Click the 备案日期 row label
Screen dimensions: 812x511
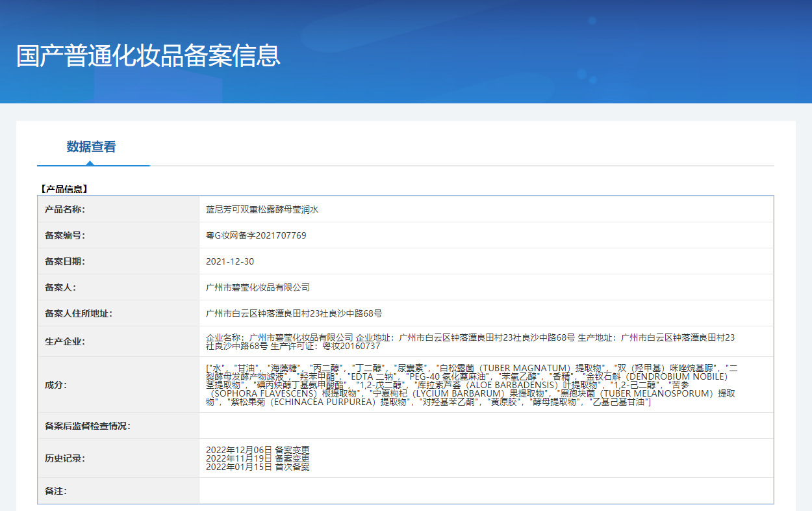pyautogui.click(x=65, y=261)
